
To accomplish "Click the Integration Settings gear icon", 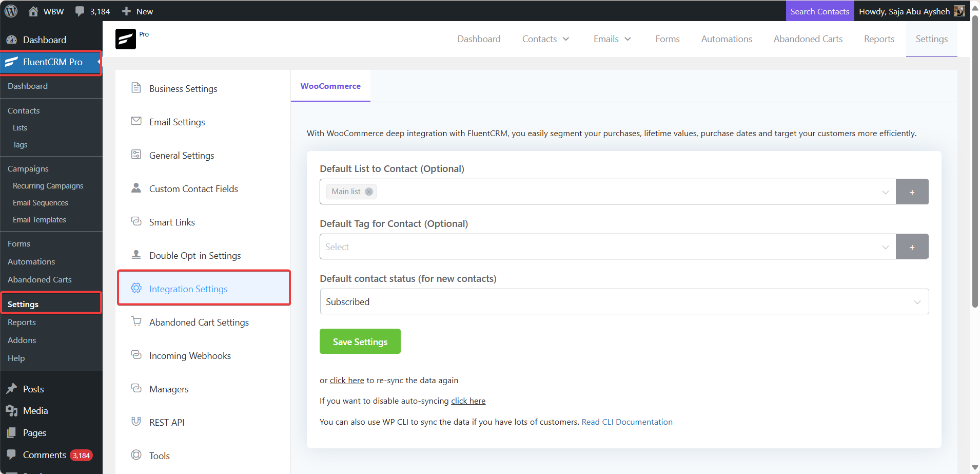I will pos(136,288).
